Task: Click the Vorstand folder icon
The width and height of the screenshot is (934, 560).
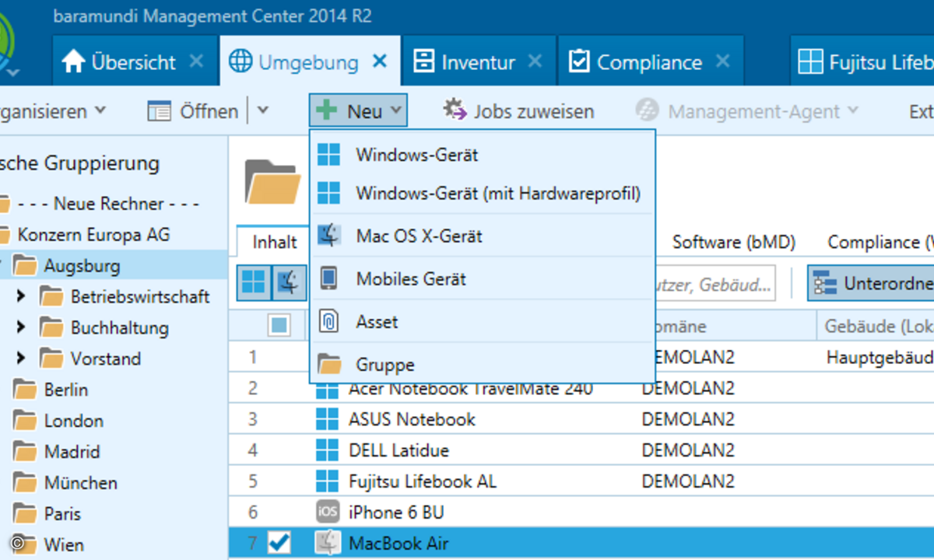Action: (x=52, y=359)
